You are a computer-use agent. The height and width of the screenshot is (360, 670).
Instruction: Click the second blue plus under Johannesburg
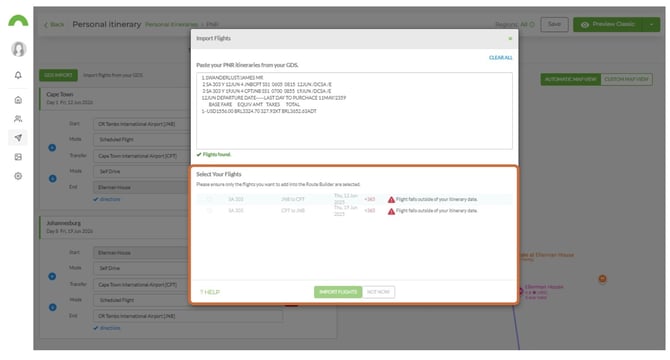click(x=53, y=307)
